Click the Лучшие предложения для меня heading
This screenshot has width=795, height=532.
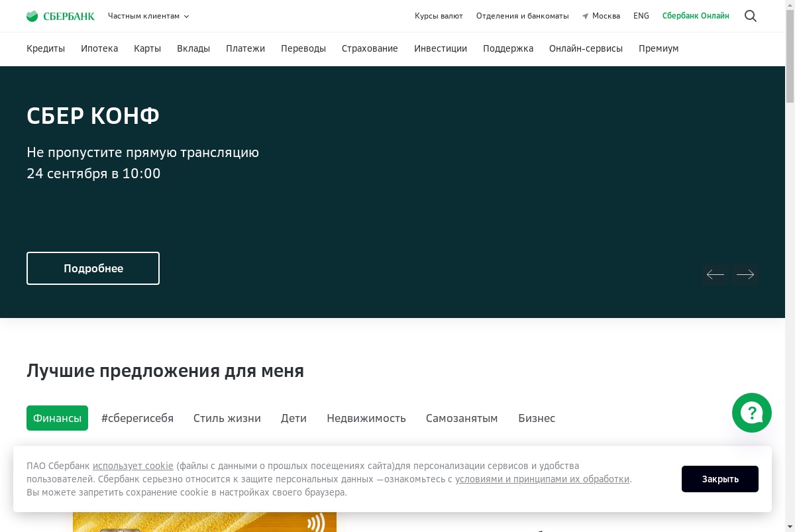tap(166, 371)
